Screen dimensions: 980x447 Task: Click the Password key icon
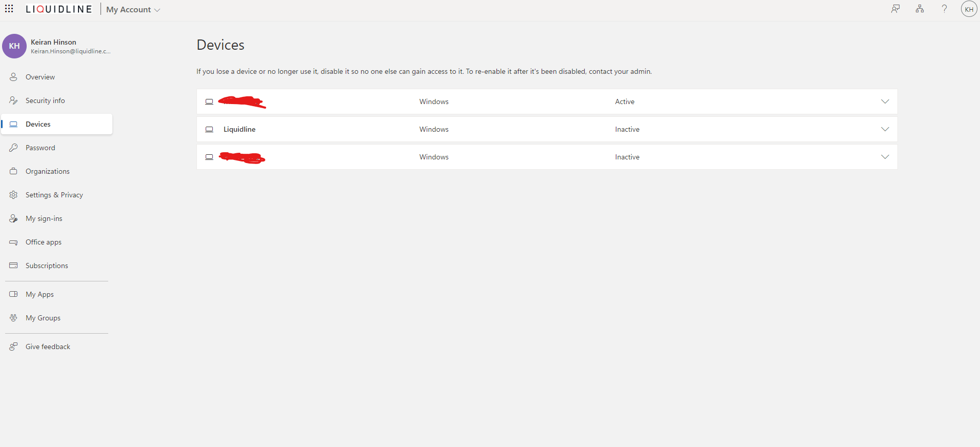(13, 148)
